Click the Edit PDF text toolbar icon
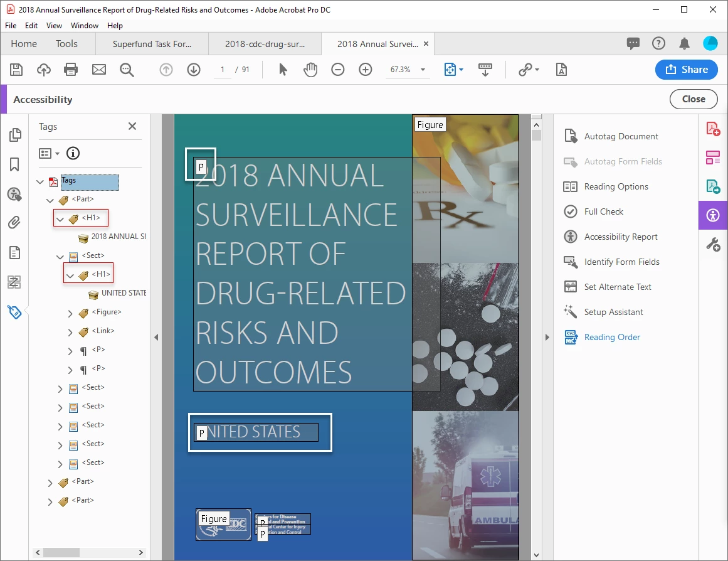Screen dimensions: 728x561 coord(561,70)
